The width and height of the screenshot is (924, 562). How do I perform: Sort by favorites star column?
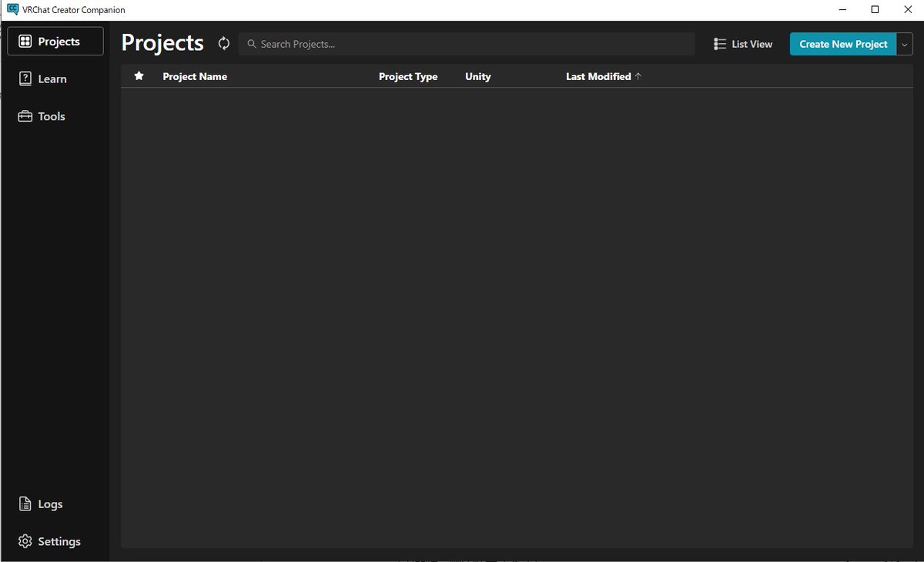[139, 76]
